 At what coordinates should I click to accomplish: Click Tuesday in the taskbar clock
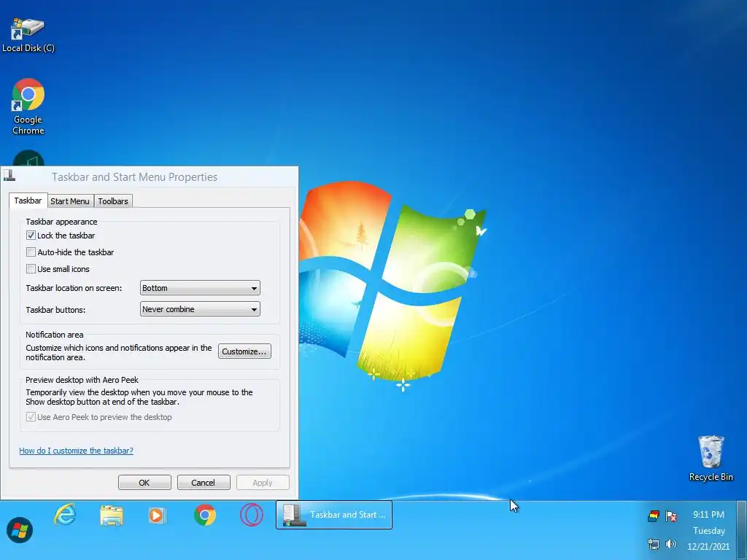tap(709, 531)
